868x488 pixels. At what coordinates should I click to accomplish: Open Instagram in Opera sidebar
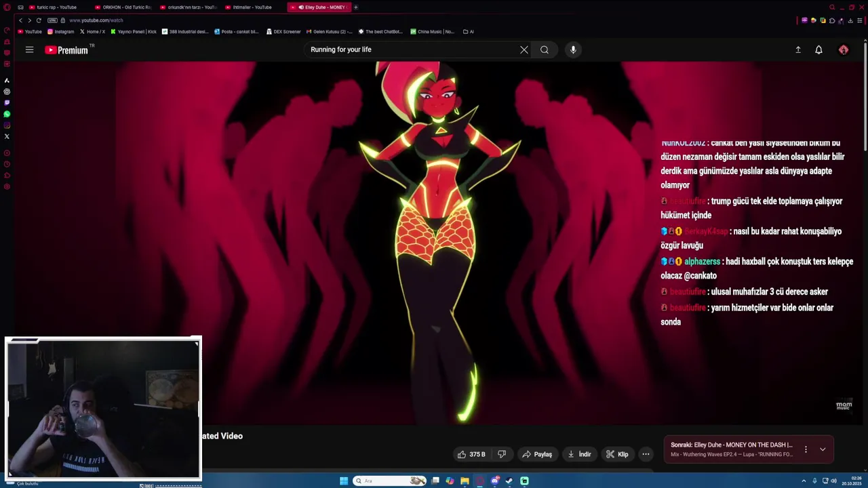point(7,125)
